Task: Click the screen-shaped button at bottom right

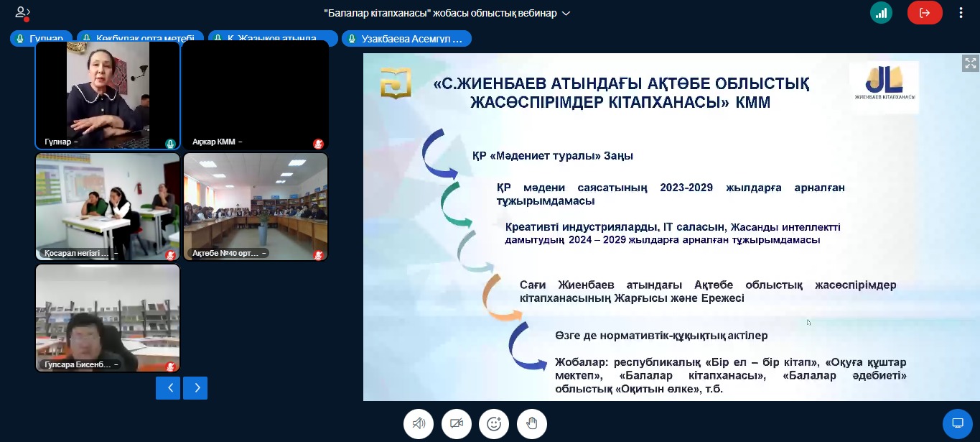Action: pos(957,423)
